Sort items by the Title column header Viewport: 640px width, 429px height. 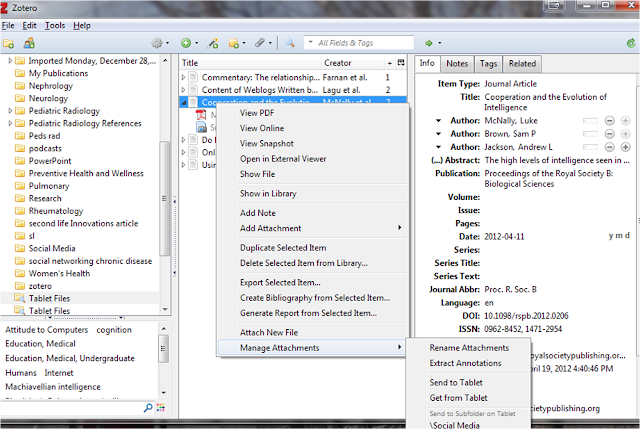[x=251, y=63]
